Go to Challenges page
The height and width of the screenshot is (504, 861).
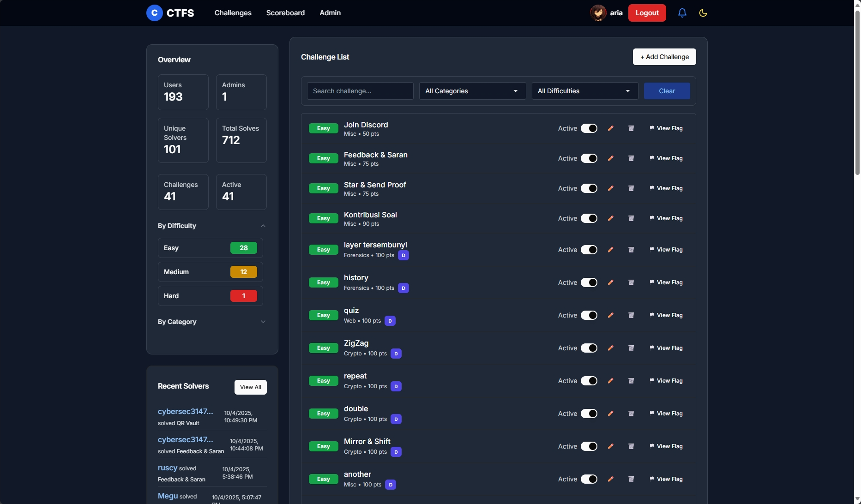233,13
